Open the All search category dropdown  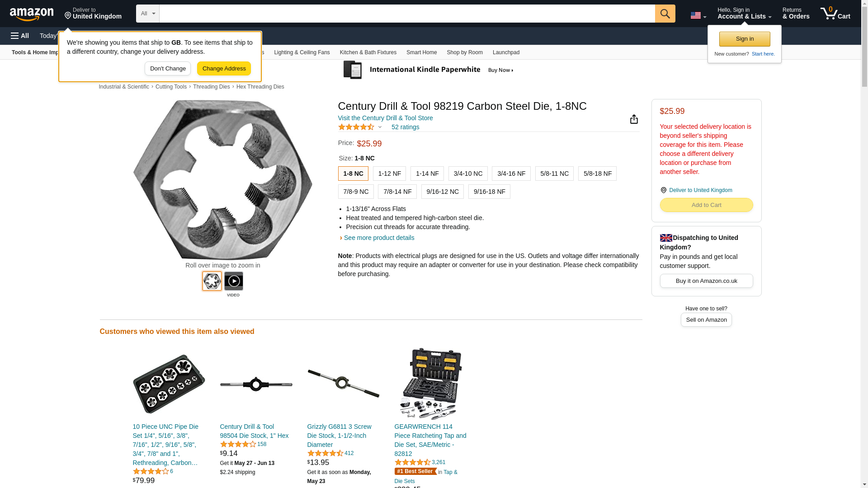[147, 14]
